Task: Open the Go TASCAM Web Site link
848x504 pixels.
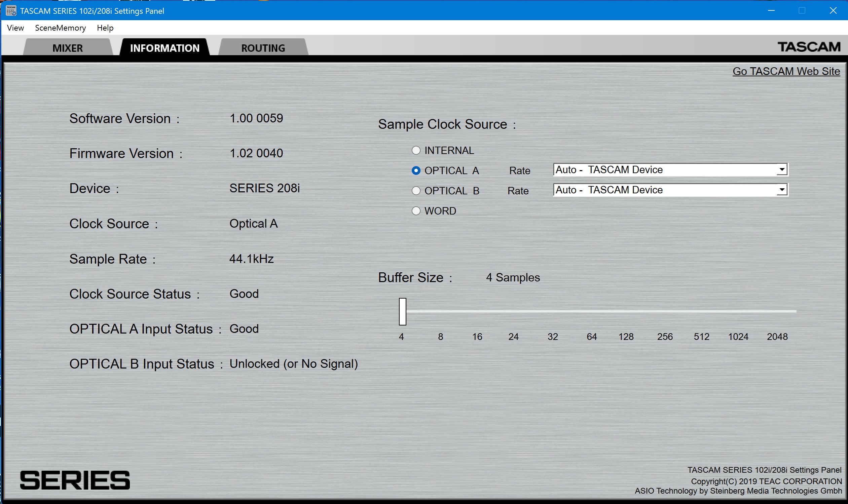Action: click(x=786, y=71)
